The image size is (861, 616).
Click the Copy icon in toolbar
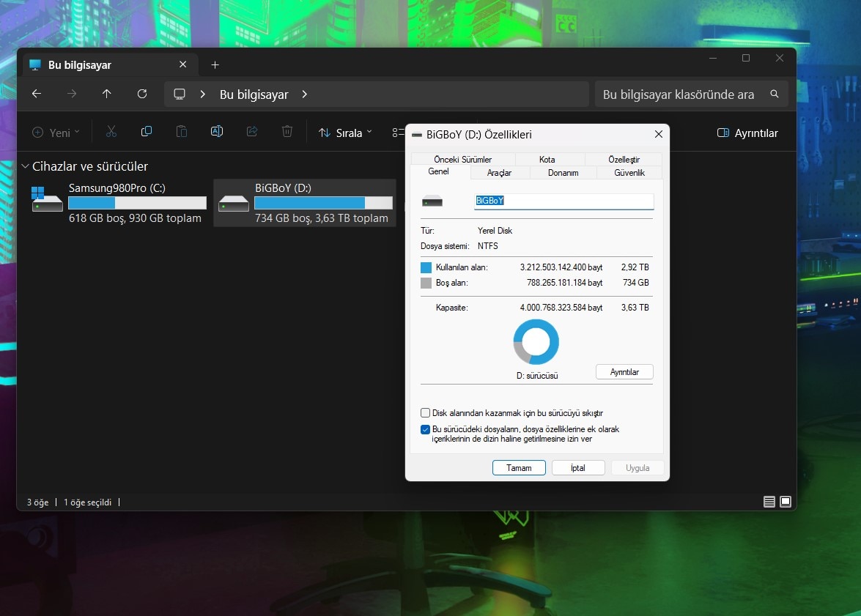(147, 132)
